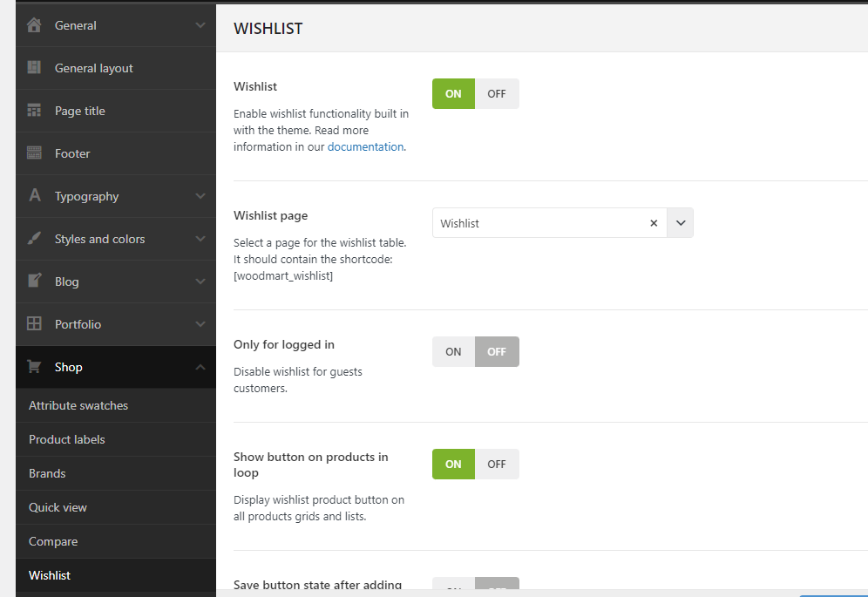Image resolution: width=868 pixels, height=597 pixels.
Task: Expand the Typography section chevron
Action: pos(200,196)
